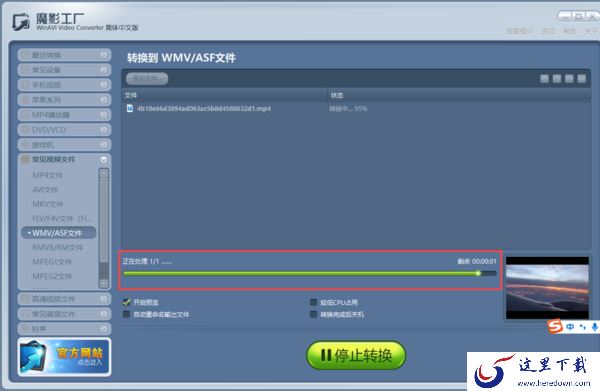Toggle the Sogou 中 Chinese mode indicator
The image size is (600, 391).
(570, 327)
